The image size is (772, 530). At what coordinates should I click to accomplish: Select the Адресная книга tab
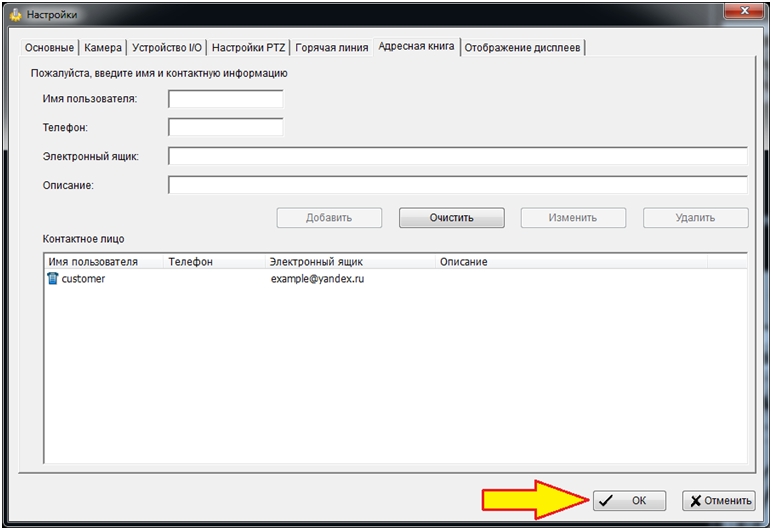tap(416, 47)
